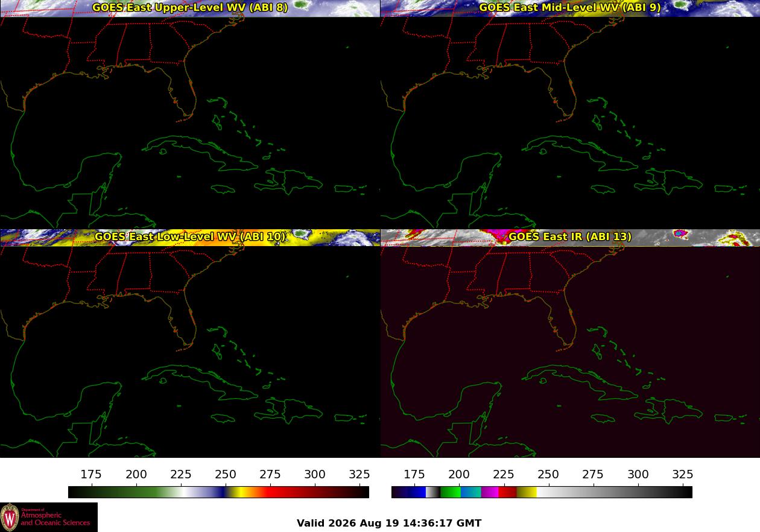
Task: Pick the magenta band on the IR colorbar
Action: coord(490,492)
